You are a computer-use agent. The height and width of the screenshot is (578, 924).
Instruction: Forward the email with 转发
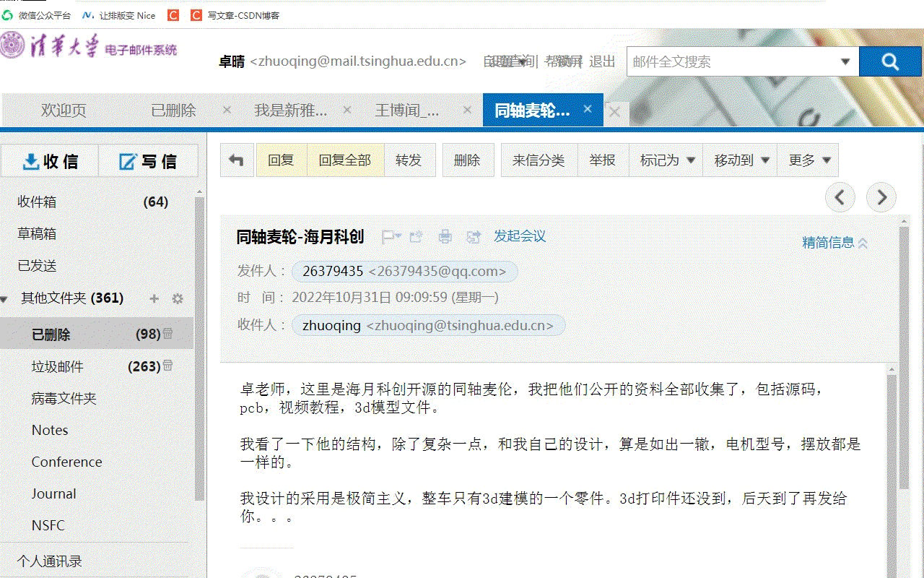point(409,160)
